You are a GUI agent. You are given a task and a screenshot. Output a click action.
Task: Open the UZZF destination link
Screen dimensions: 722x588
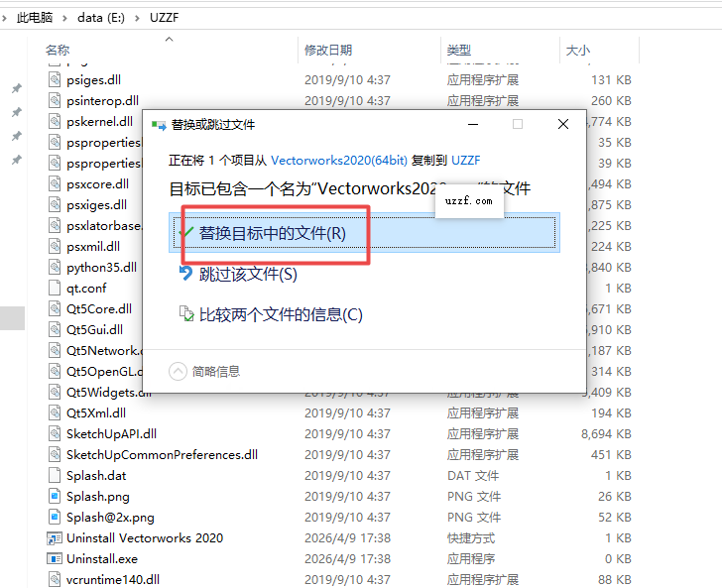click(466, 159)
